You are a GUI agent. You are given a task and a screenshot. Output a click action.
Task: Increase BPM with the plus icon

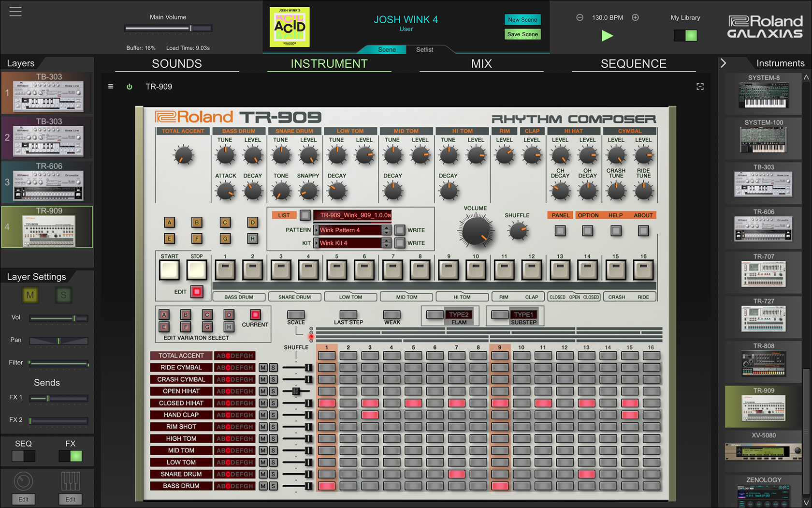tap(635, 17)
